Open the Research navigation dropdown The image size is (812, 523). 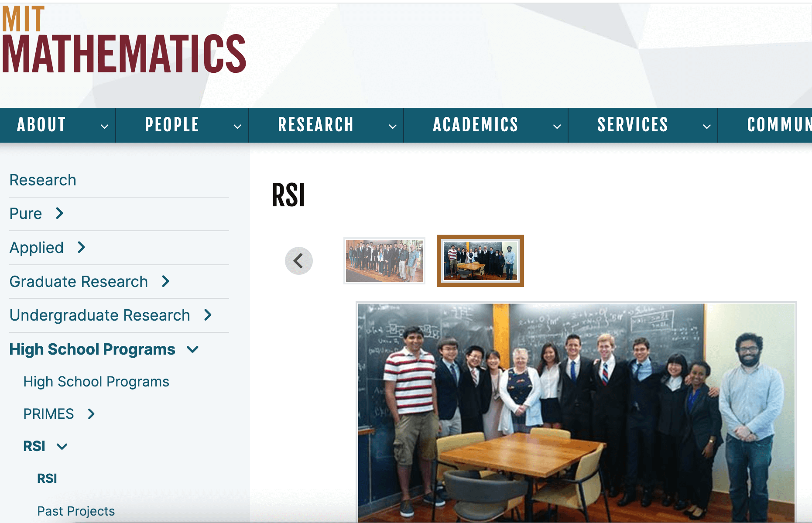[x=392, y=126]
